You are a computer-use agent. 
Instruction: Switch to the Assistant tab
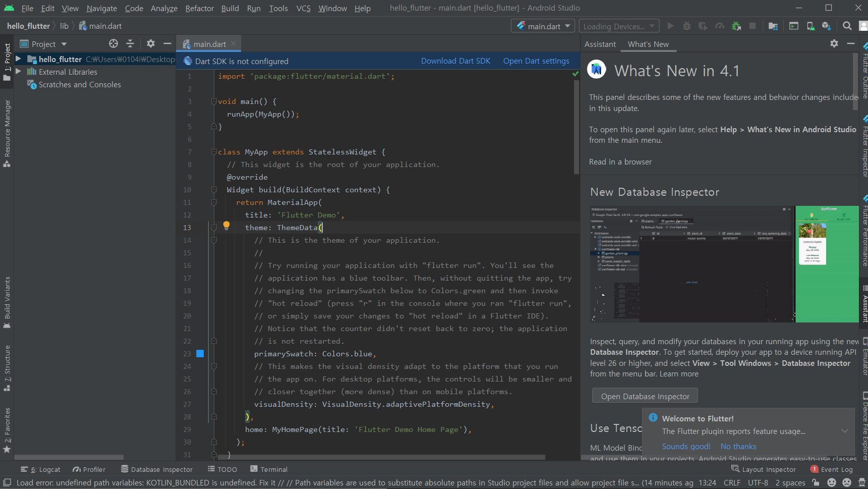pyautogui.click(x=600, y=44)
